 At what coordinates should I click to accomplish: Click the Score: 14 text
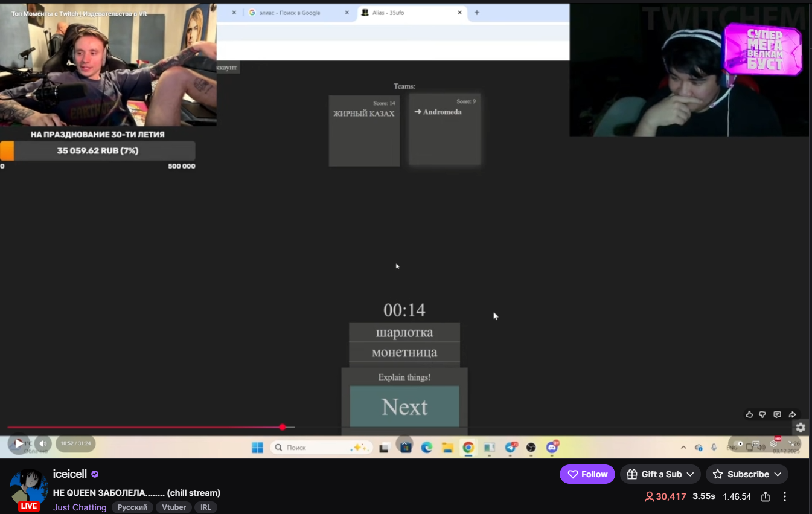(384, 103)
